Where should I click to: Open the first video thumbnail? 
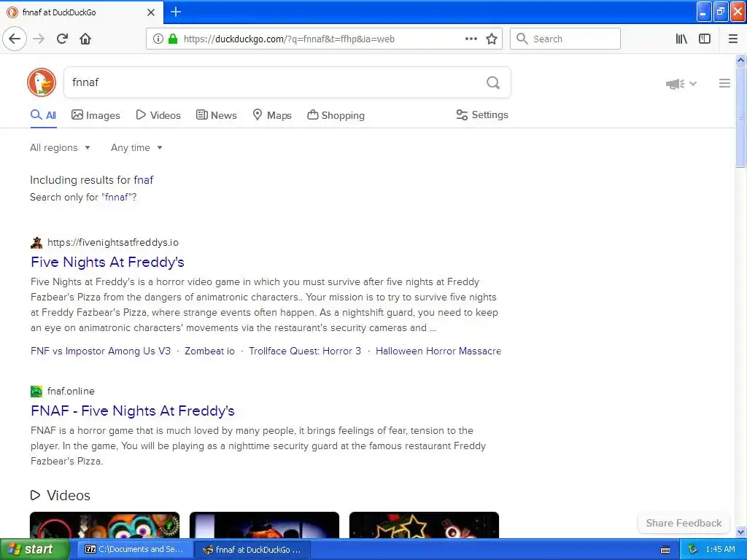pos(105,525)
